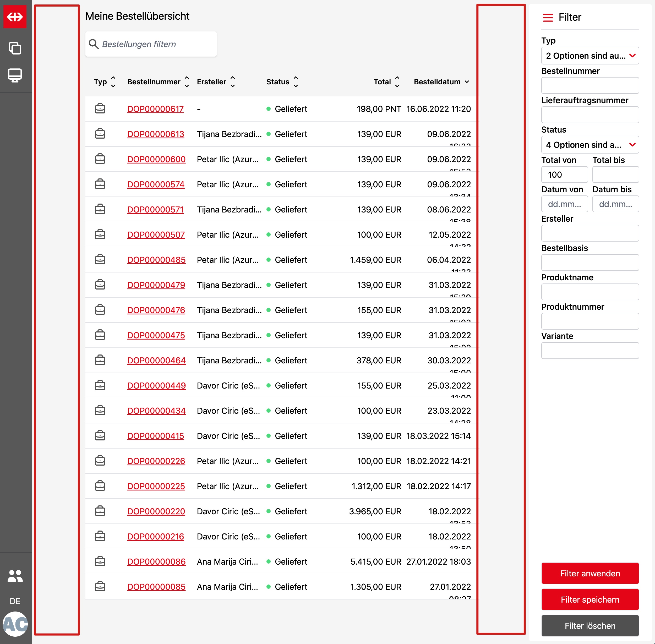Expand the Status filter dropdown

(590, 145)
